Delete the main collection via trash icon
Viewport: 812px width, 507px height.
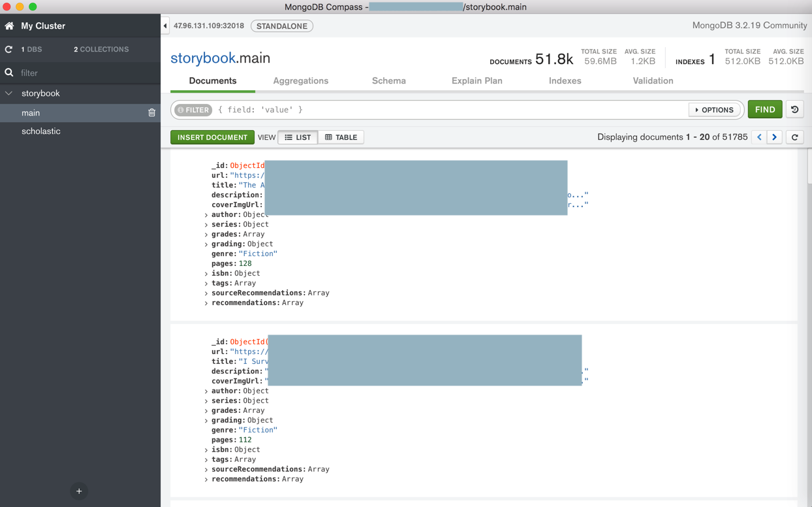tap(151, 113)
